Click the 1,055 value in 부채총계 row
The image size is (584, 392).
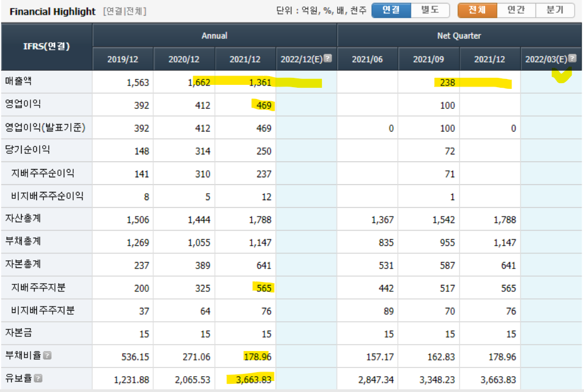(199, 243)
